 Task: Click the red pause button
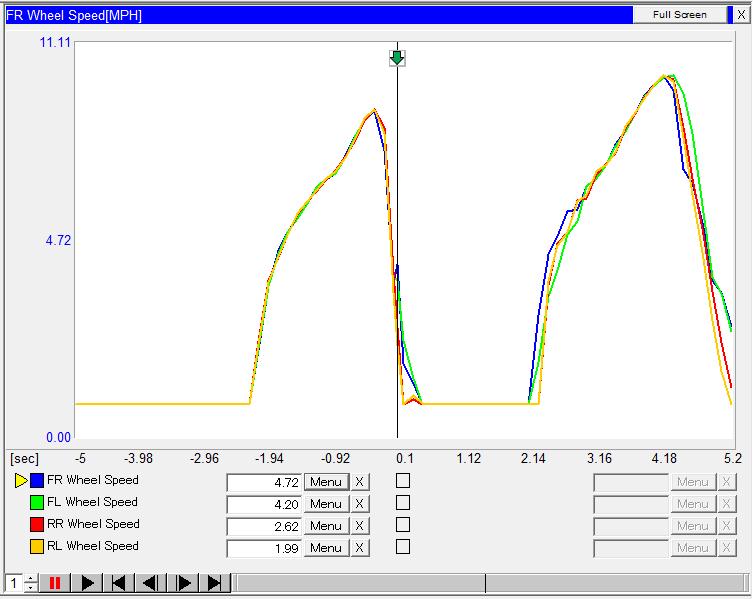(55, 583)
